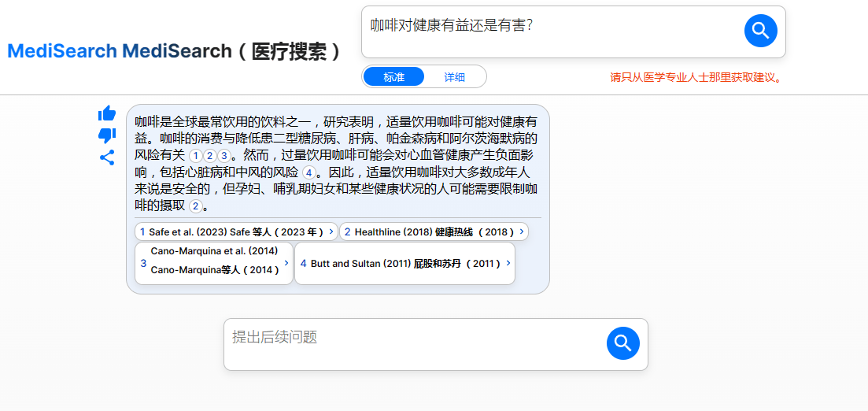Click the MediSearch logo link
Screen dimensions: 868x411
click(61, 51)
